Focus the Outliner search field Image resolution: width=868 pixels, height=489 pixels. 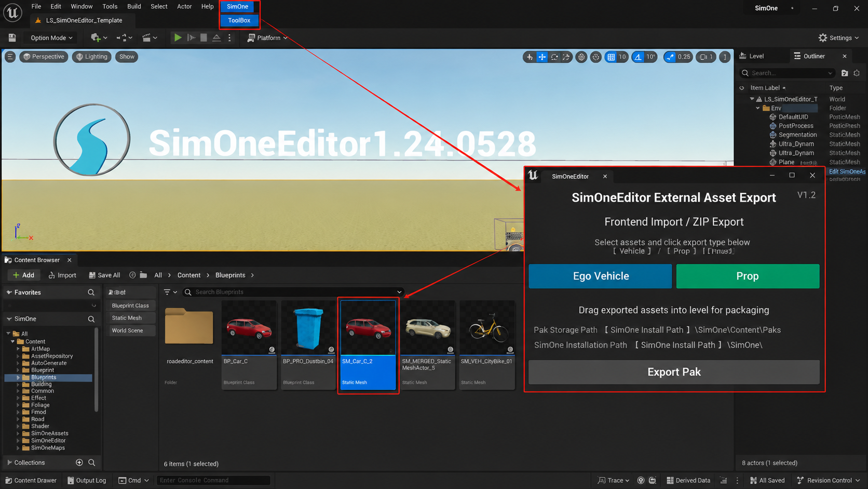point(788,73)
